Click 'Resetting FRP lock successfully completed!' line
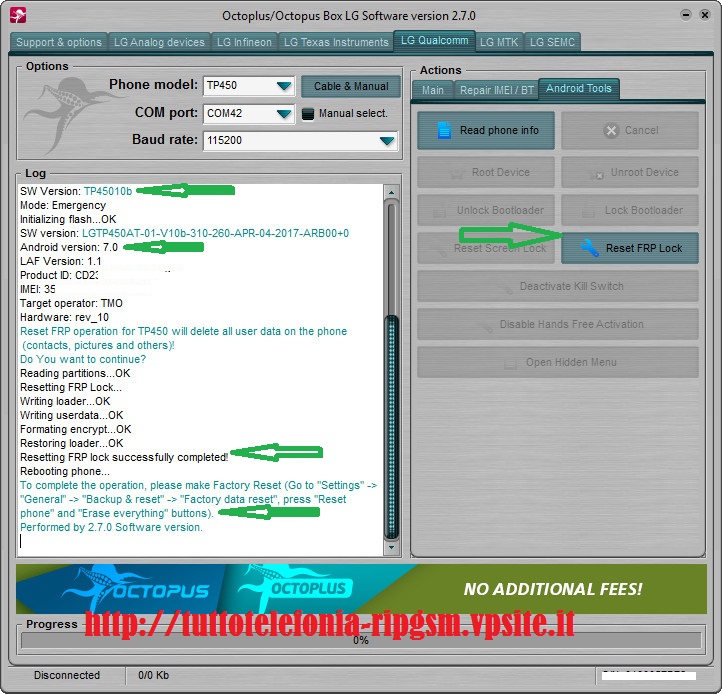Viewport: 722px width, 694px height. [x=124, y=457]
